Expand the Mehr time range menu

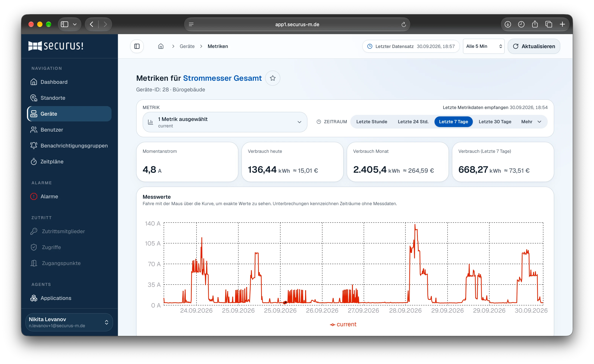pyautogui.click(x=531, y=122)
